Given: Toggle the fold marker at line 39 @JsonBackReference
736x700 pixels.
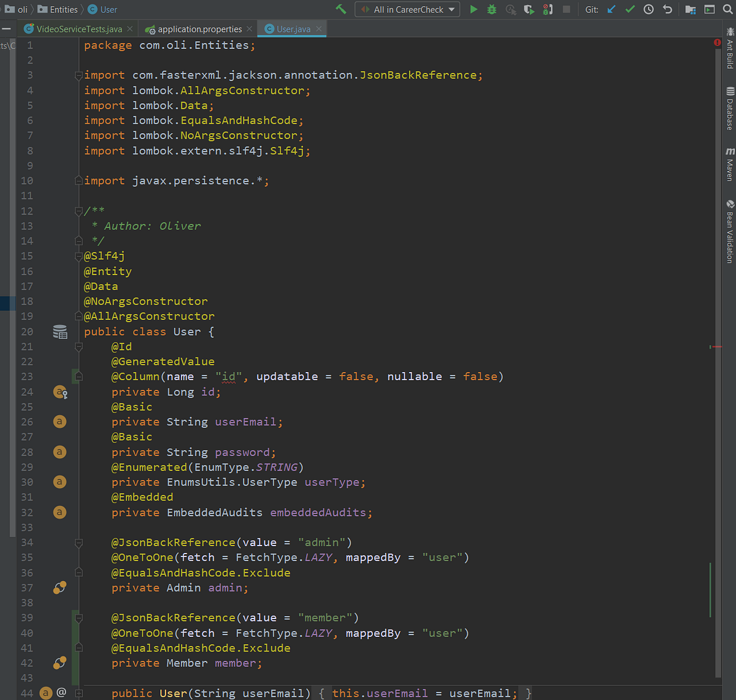Looking at the screenshot, I should [x=79, y=618].
